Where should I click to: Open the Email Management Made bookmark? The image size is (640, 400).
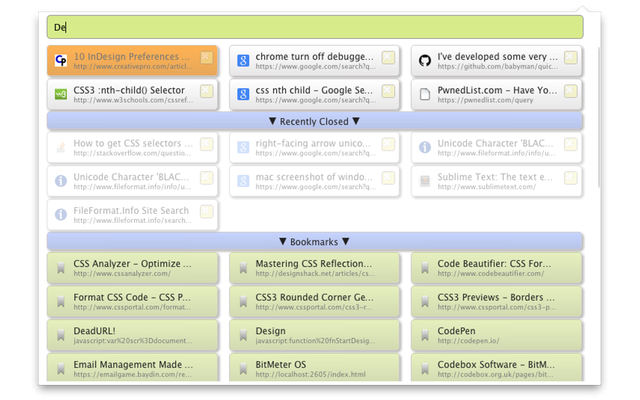point(133,367)
